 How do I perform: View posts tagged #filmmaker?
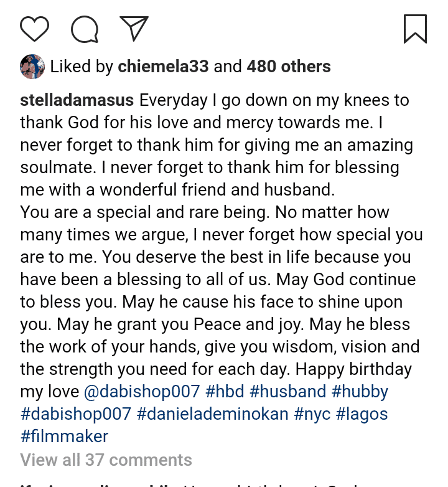[x=64, y=437]
